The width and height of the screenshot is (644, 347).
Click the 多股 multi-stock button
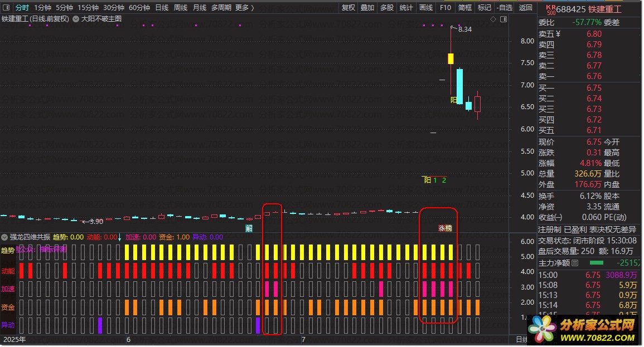tap(386, 7)
